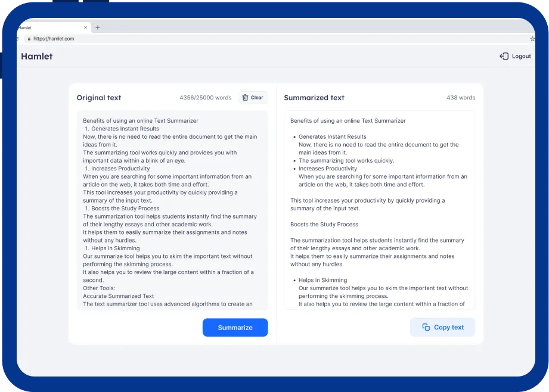Click the 4356/25000 words counter
This screenshot has width=549, height=392.
pos(205,98)
